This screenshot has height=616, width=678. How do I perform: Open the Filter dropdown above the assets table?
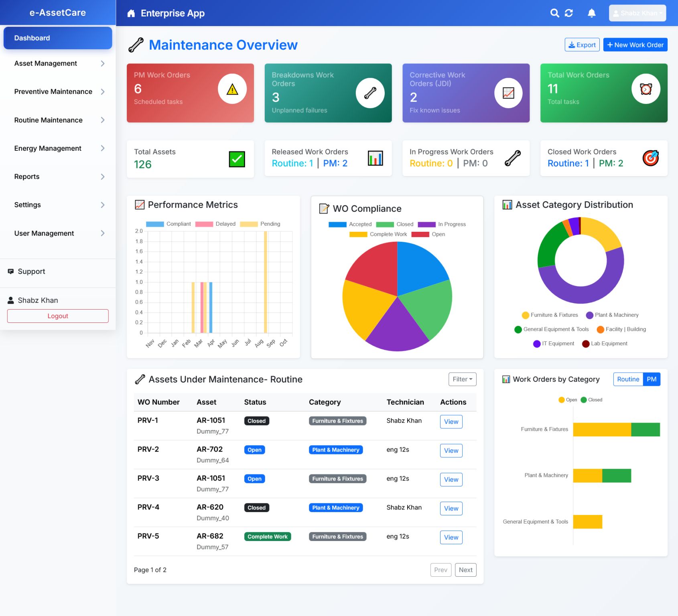pos(462,379)
